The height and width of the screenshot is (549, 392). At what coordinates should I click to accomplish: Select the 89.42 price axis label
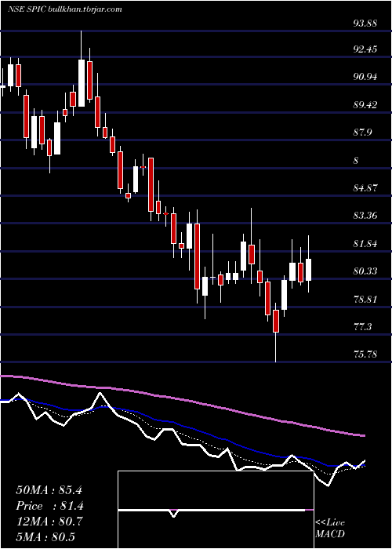click(365, 104)
